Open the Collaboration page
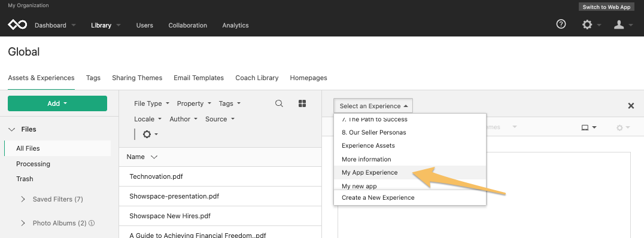The height and width of the screenshot is (238, 644). pos(188,25)
